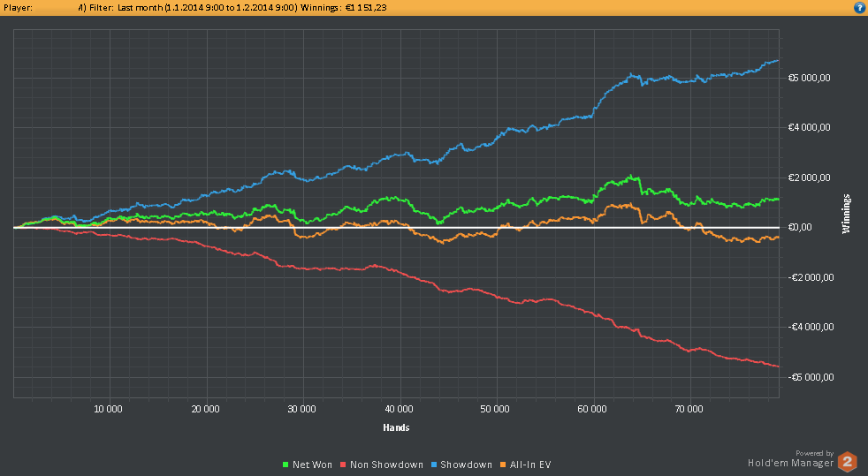
Task: Click the 70 000 hands axis tick label
Action: (689, 409)
